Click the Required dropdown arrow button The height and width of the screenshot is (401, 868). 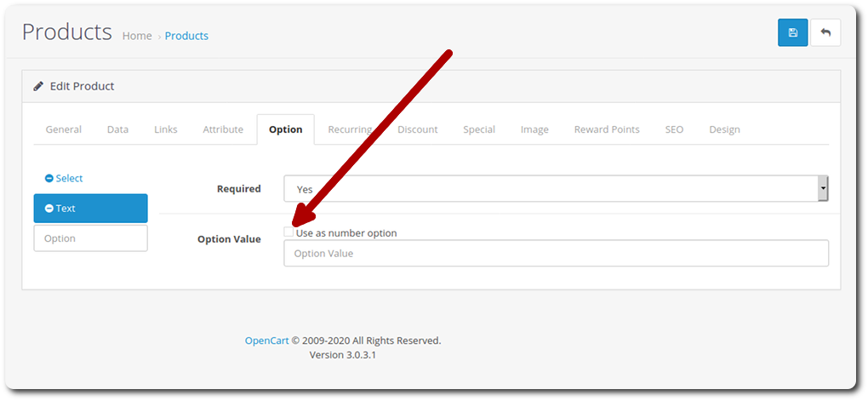click(x=823, y=189)
